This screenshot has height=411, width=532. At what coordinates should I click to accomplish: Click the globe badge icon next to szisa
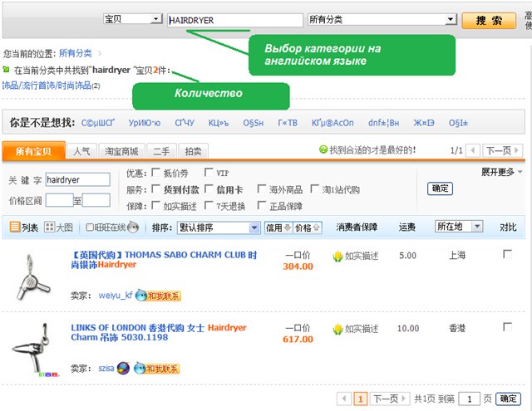[x=123, y=368]
